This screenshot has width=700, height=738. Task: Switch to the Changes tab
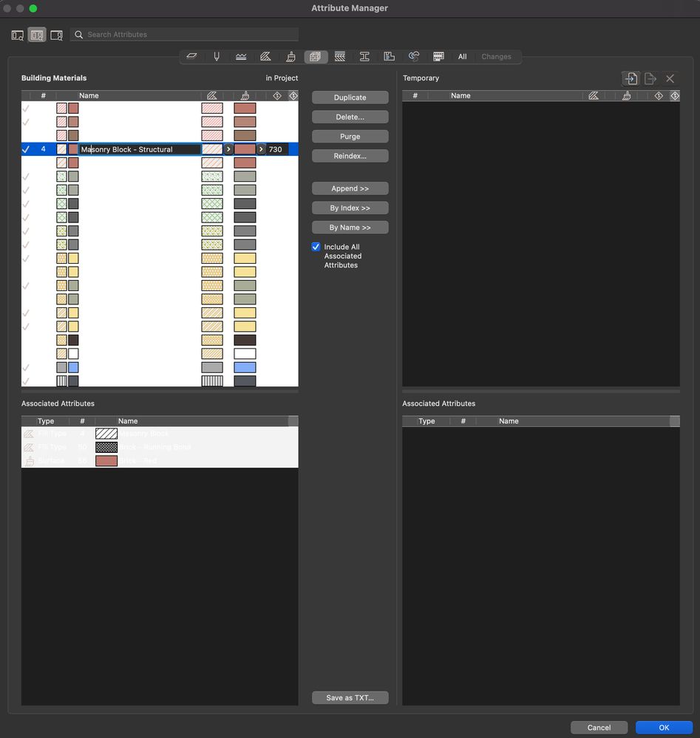coord(496,56)
